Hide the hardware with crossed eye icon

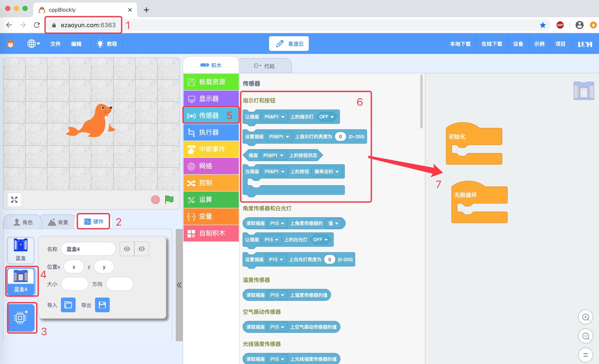[141, 249]
